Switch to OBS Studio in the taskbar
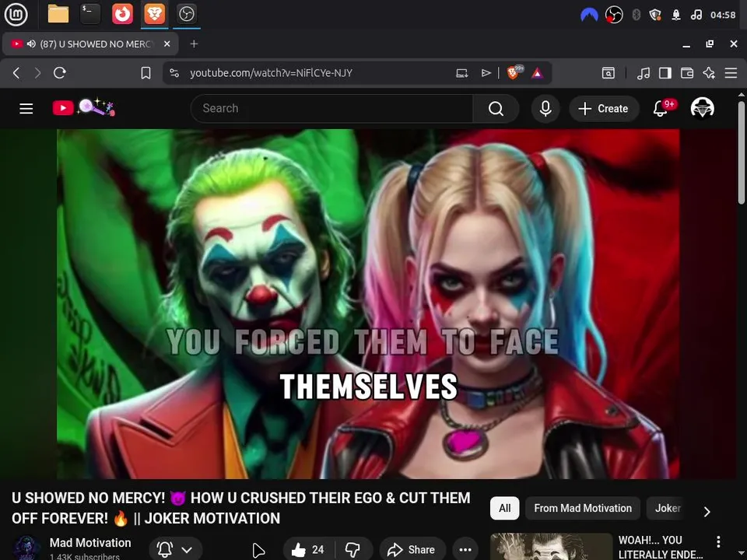The width and height of the screenshot is (747, 560). 186,14
